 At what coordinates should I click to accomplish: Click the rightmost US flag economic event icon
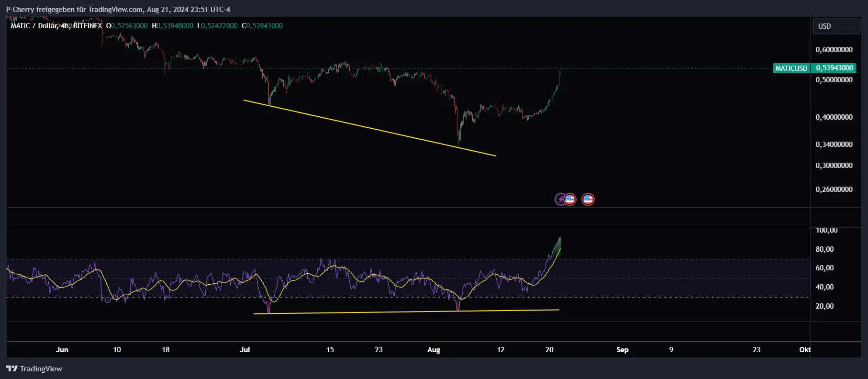tap(588, 199)
